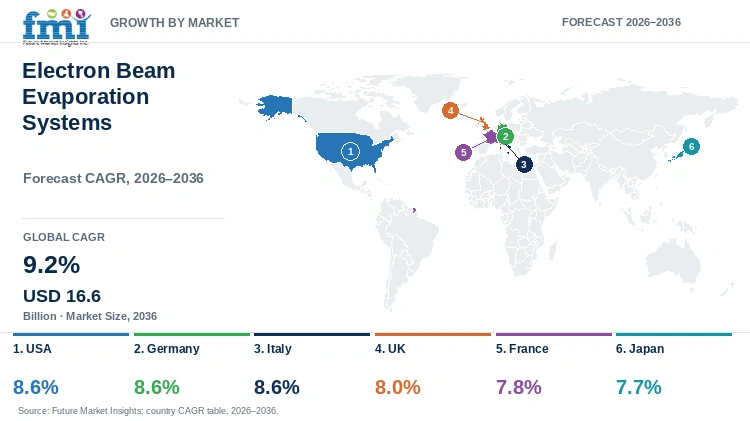Screen dimensions: 750x421
Task: Click the 5. France country label
Action: tap(522, 349)
